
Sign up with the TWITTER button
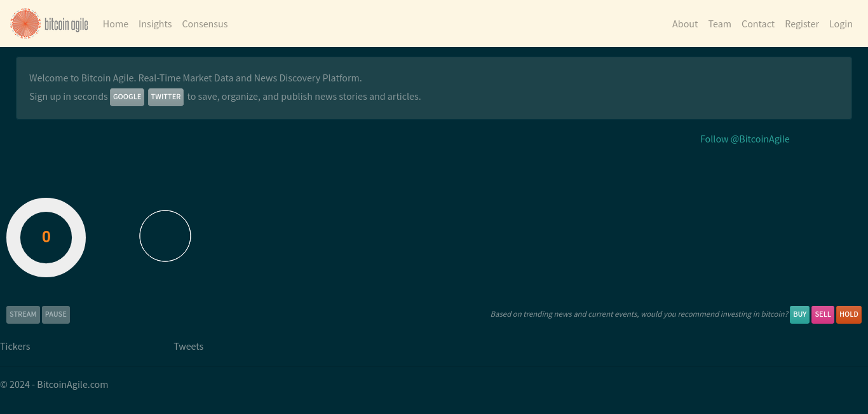tap(166, 97)
